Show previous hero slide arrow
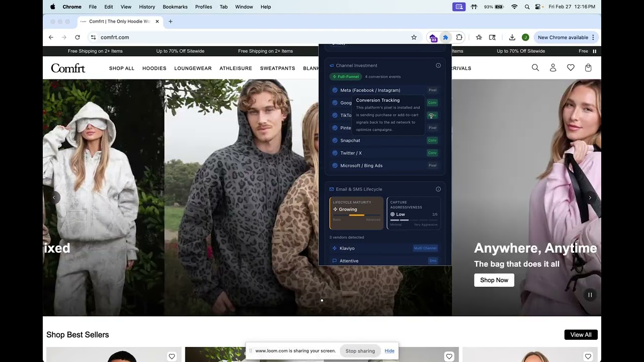This screenshot has height=362, width=644. [54, 198]
